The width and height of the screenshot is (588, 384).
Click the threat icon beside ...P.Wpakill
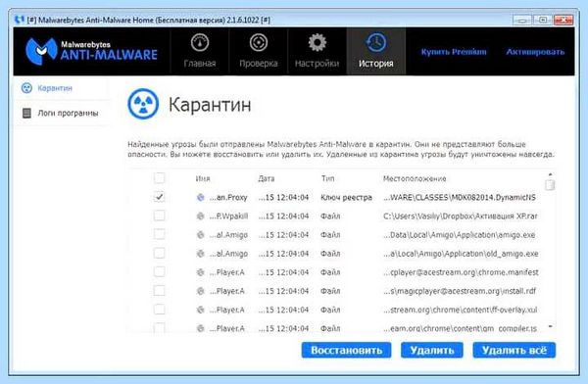[201, 216]
